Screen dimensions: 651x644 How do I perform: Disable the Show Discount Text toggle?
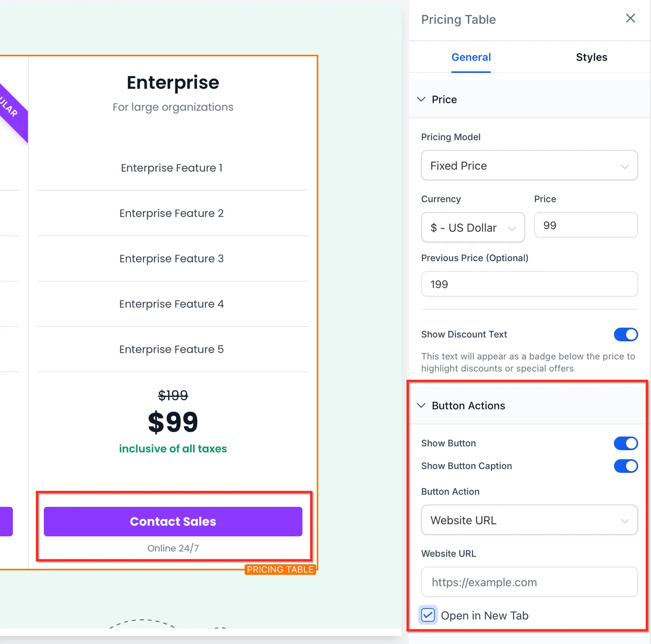626,334
